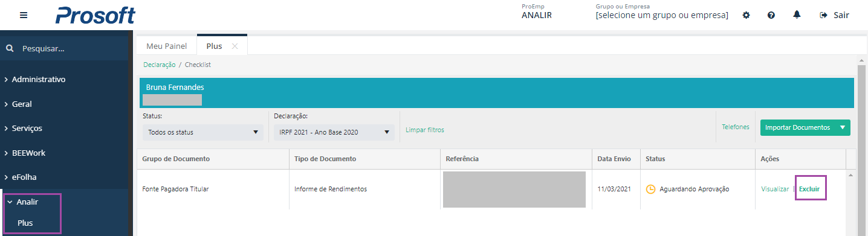Click the Sair text

[x=841, y=15]
